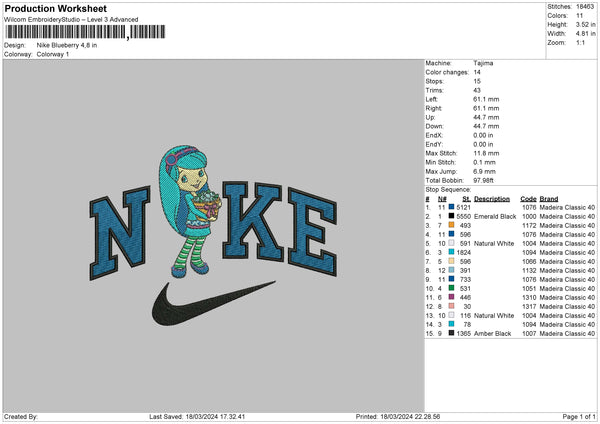Image resolution: width=600 pixels, height=424 pixels.
Task: Select the Total Bobbin value 97.98ft
Action: [x=483, y=180]
